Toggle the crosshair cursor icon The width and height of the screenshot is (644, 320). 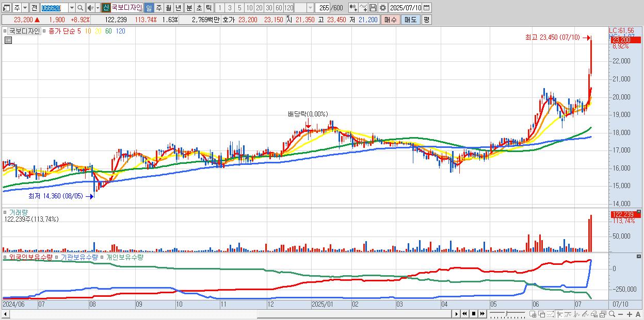tap(559, 314)
